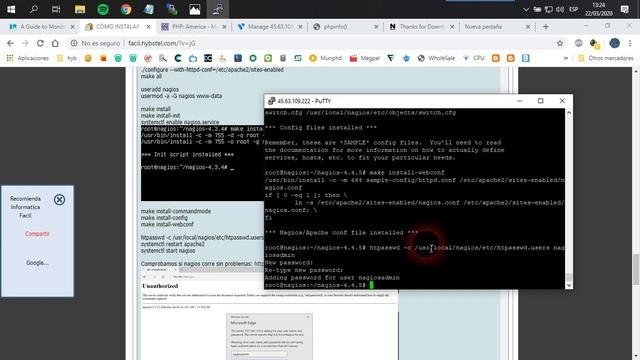640x360 pixels.
Task: Click the 'Unauthorized' heading in the page screenshot
Action: pyautogui.click(x=160, y=286)
